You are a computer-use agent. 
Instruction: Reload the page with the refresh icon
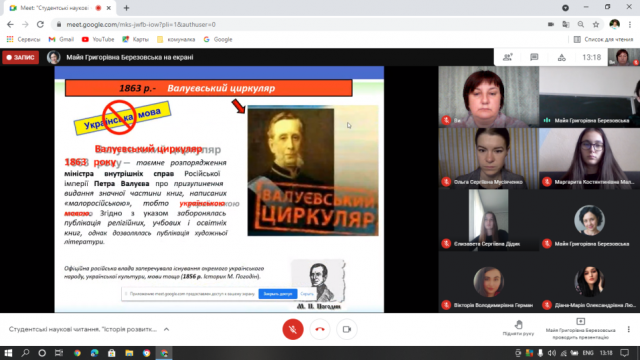(40, 24)
